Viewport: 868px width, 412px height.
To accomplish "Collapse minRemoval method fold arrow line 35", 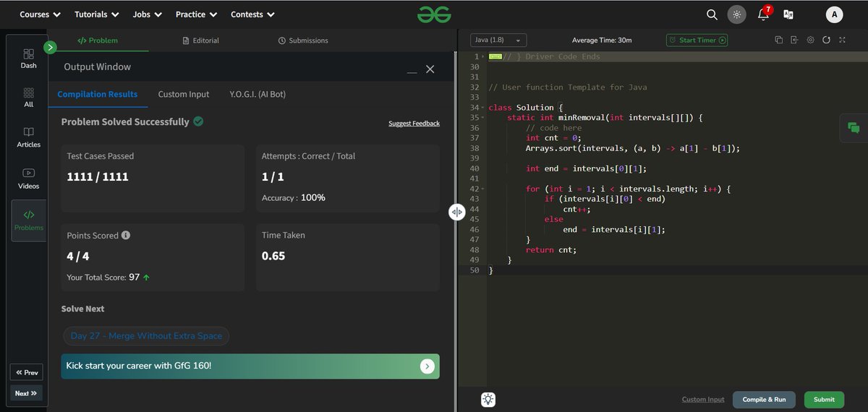I will tap(483, 118).
